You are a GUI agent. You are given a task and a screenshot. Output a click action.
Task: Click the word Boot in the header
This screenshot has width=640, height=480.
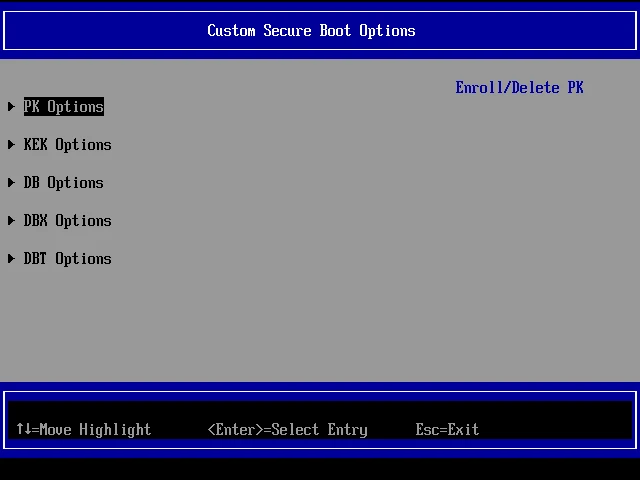click(x=335, y=30)
